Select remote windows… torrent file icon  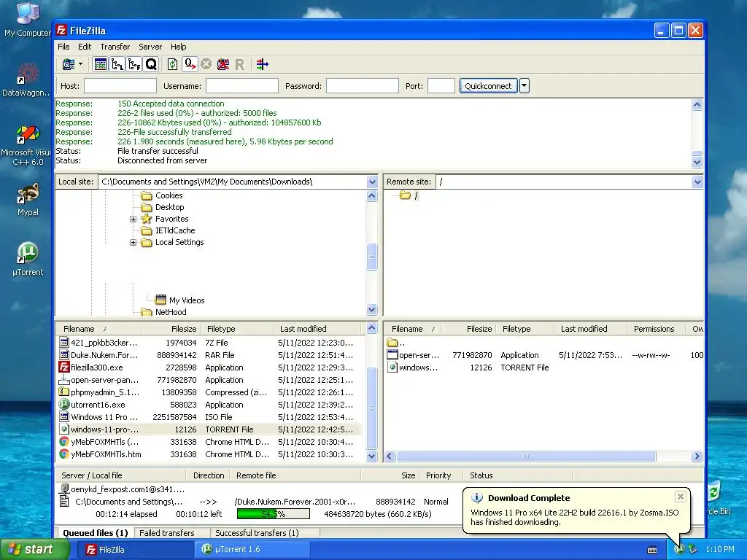(392, 367)
